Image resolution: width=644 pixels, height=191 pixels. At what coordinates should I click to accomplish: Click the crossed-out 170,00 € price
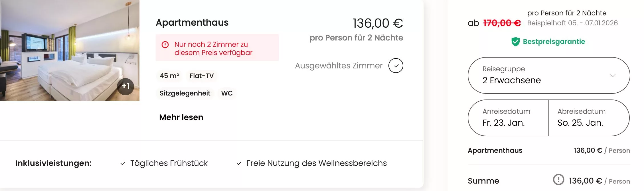point(502,23)
